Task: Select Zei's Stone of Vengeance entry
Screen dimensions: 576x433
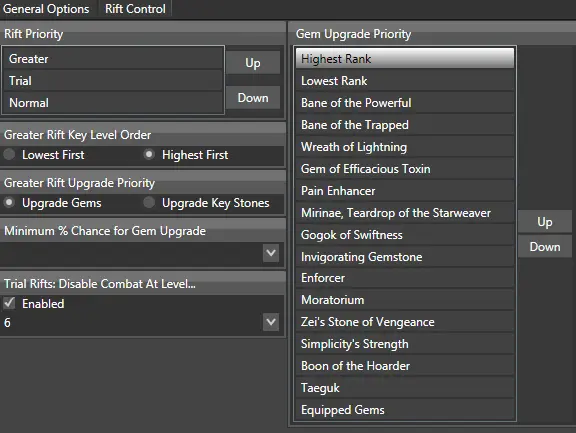Action: tap(405, 322)
